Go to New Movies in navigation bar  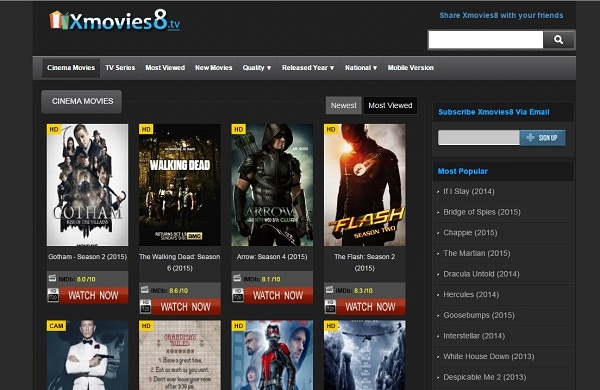214,68
